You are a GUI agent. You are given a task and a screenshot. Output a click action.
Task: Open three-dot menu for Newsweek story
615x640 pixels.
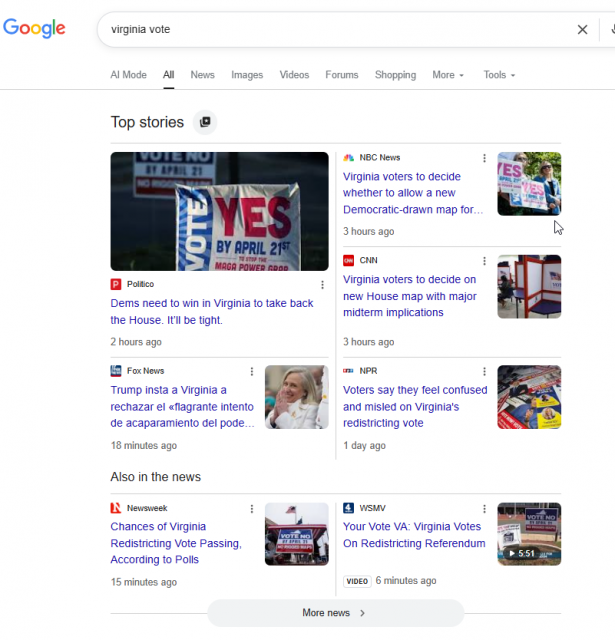252,509
